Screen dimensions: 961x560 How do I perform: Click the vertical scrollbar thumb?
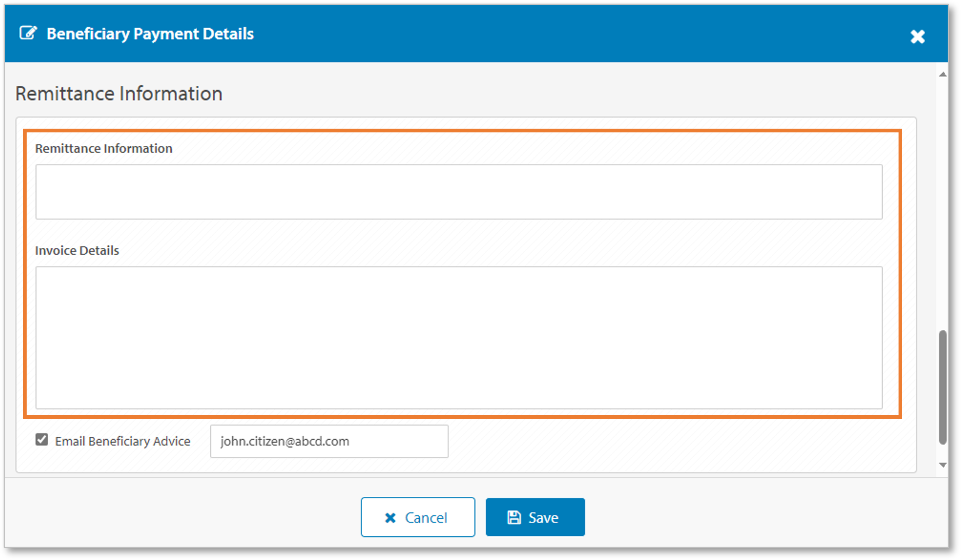pyautogui.click(x=943, y=387)
